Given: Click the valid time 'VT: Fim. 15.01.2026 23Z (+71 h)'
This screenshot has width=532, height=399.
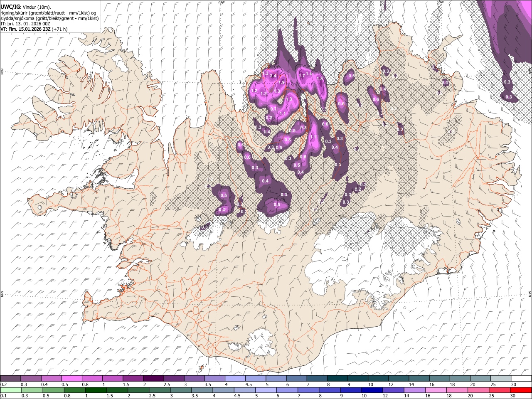Looking at the screenshot, I should coord(34,29).
